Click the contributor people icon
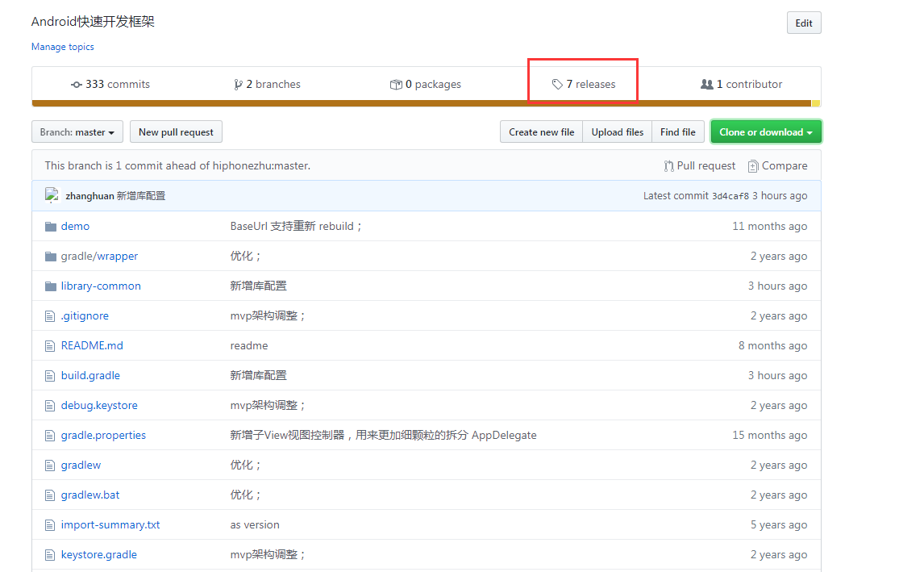Screen dimensions: 924x572 [x=706, y=85]
